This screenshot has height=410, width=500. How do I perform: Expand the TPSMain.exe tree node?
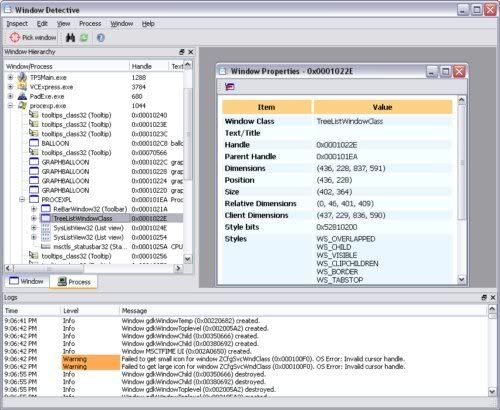pos(10,77)
